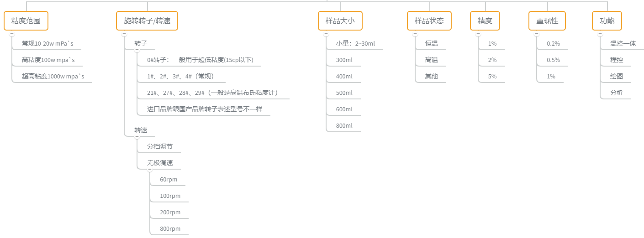Choose the 温控一体 function item
This screenshot has width=644, height=238.
[x=623, y=44]
